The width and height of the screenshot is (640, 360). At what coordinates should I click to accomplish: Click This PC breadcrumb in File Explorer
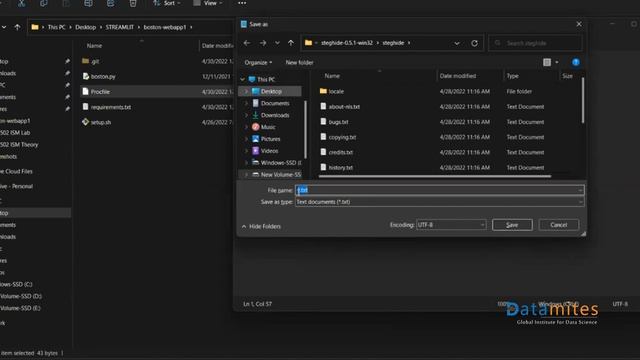tap(56, 27)
